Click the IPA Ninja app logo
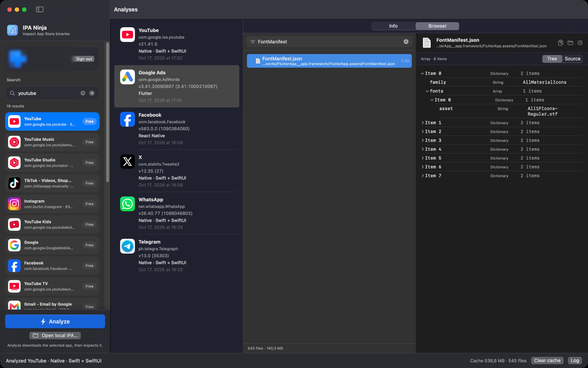The height and width of the screenshot is (368, 588). click(x=12, y=30)
